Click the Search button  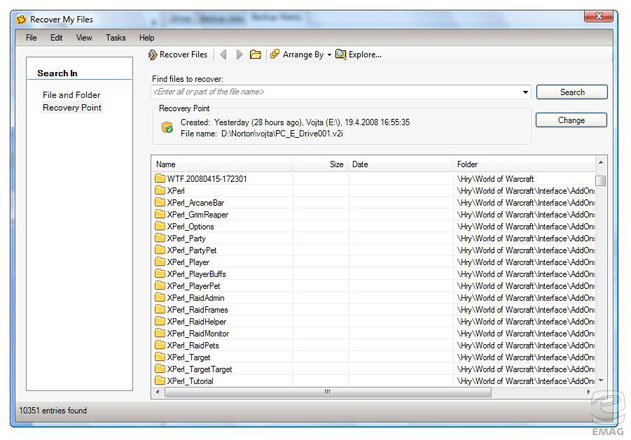click(x=572, y=92)
